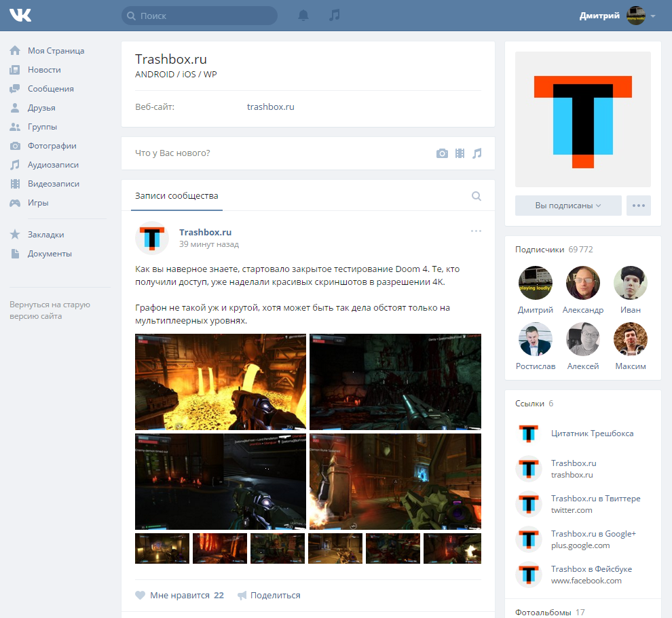Open Новости in sidebar
672x618 pixels.
44,69
